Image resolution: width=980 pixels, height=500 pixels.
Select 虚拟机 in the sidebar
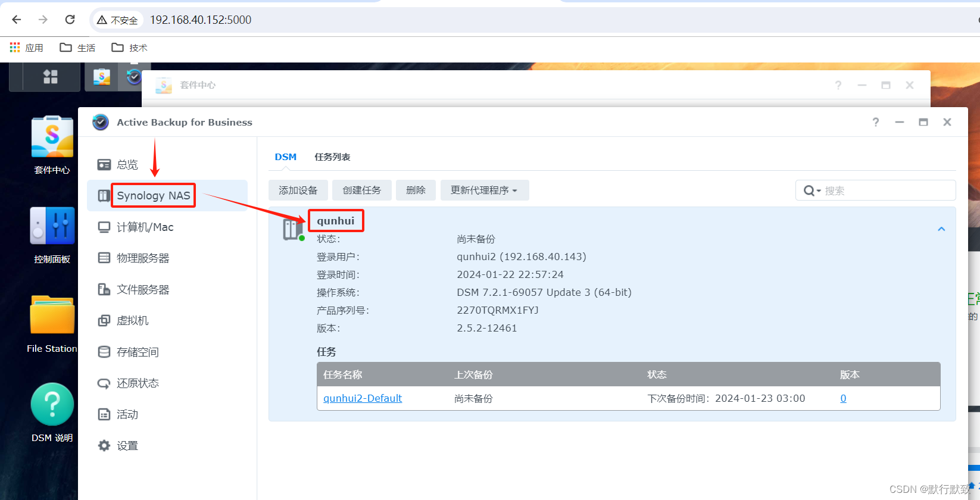pyautogui.click(x=167, y=320)
